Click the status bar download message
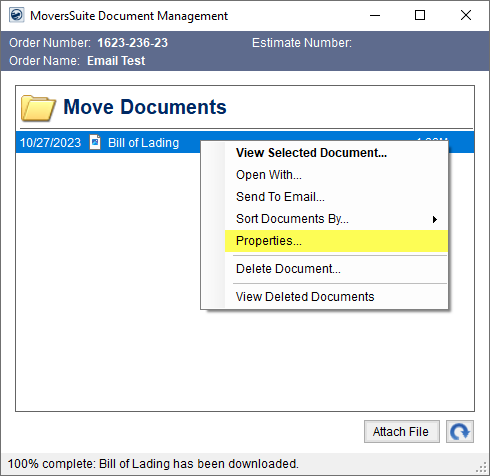 [153, 464]
